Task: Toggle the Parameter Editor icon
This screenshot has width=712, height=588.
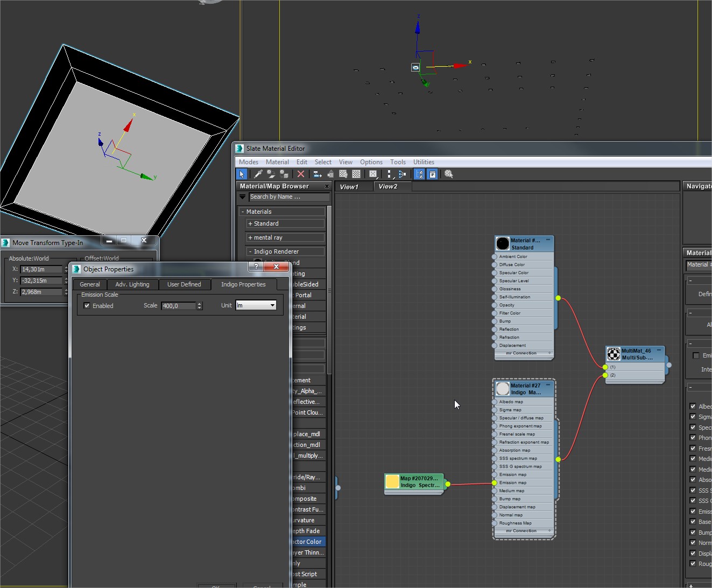Action: coord(432,174)
